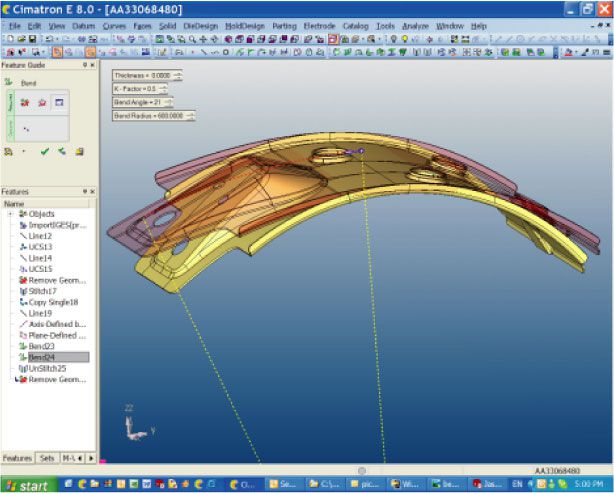Viewport: 614px width, 493px height.
Task: Toggle the highlighted orange selection filter button
Action: tap(57, 52)
